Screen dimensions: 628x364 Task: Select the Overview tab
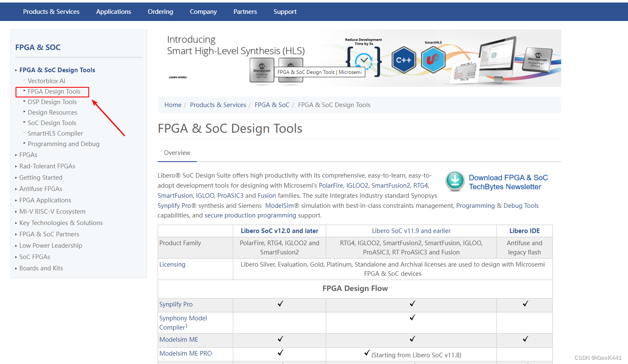tap(177, 153)
